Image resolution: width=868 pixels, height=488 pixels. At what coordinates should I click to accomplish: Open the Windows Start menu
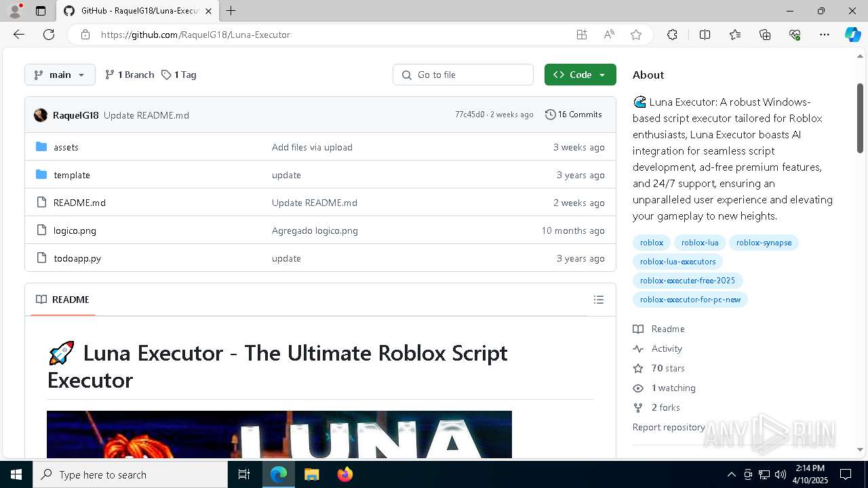(16, 474)
